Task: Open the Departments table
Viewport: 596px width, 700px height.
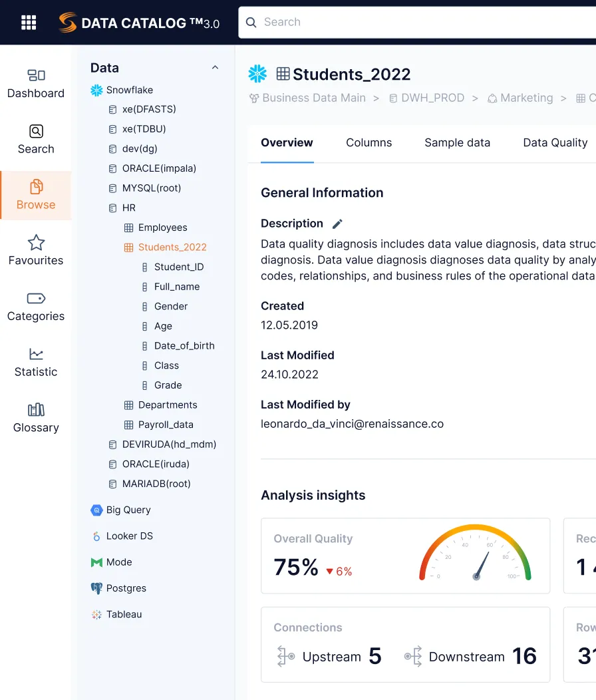Action: pyautogui.click(x=160, y=405)
